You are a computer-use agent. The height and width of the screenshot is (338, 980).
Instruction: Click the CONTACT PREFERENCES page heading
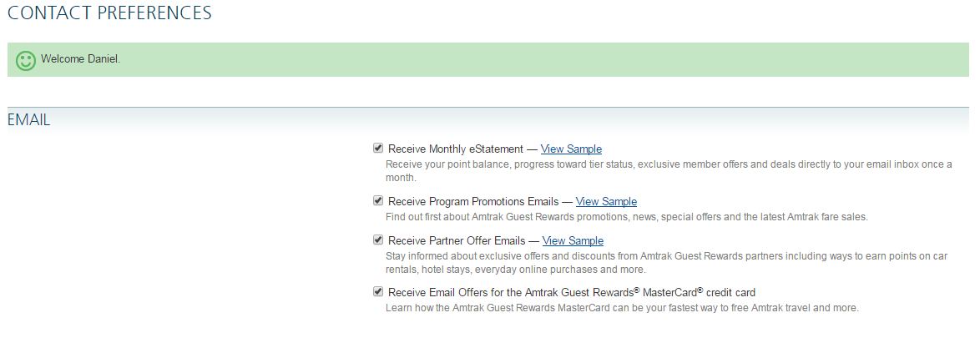coord(109,13)
